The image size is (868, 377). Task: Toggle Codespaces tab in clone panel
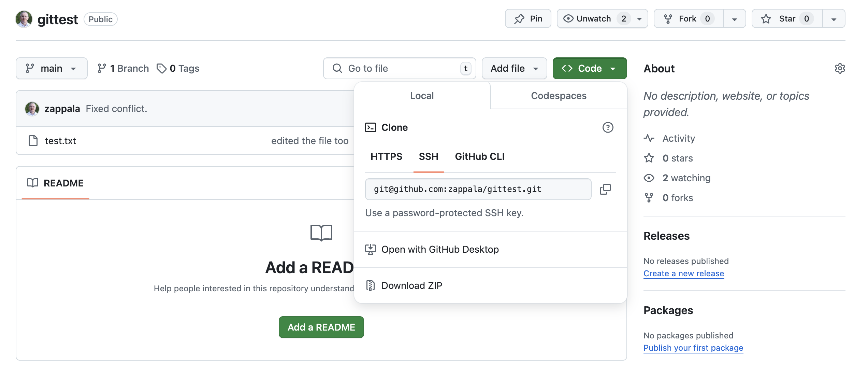tap(558, 95)
